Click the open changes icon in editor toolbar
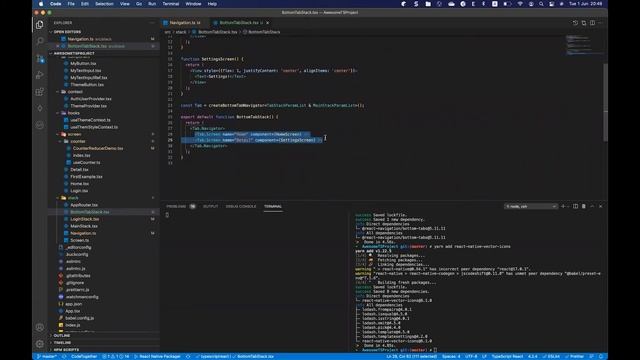640x360 pixels. 584,23
